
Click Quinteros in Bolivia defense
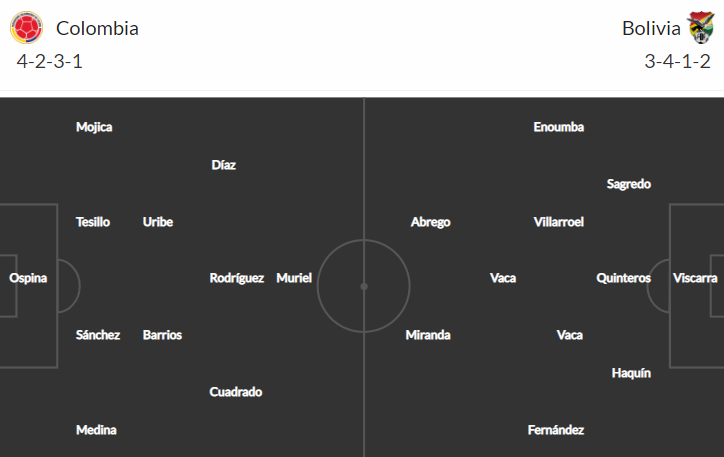coord(624,278)
